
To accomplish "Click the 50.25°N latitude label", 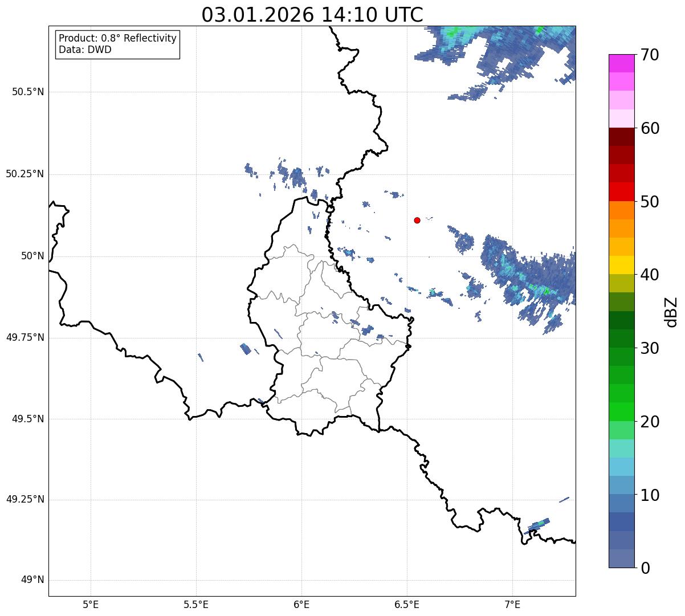I will coord(25,174).
